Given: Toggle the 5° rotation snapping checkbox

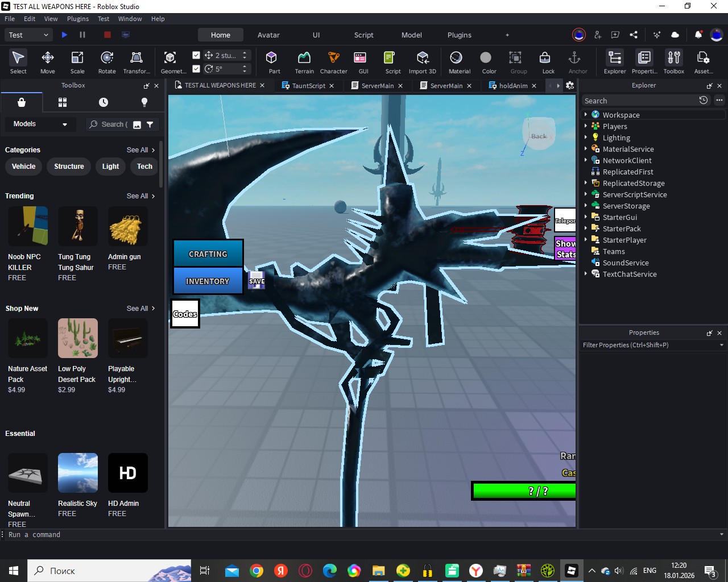Looking at the screenshot, I should [196, 69].
